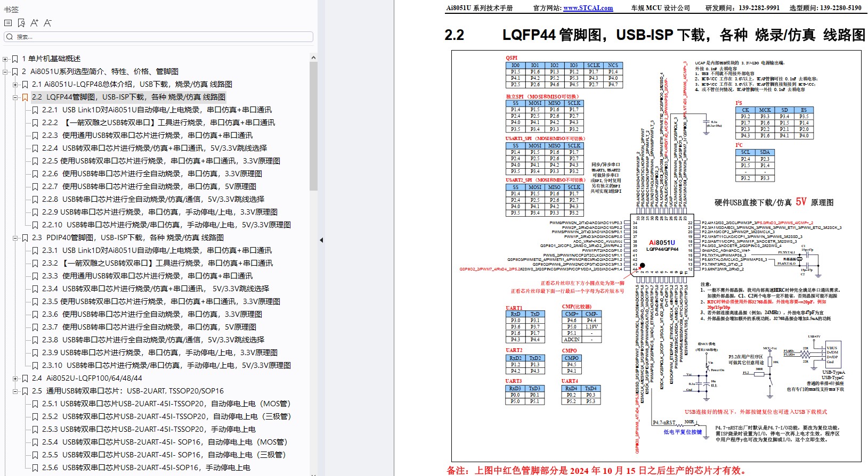The height and width of the screenshot is (476, 868).
Task: Go to bookmark 2.3.4 5V/3.3V跳线选择
Action: click(x=156, y=289)
